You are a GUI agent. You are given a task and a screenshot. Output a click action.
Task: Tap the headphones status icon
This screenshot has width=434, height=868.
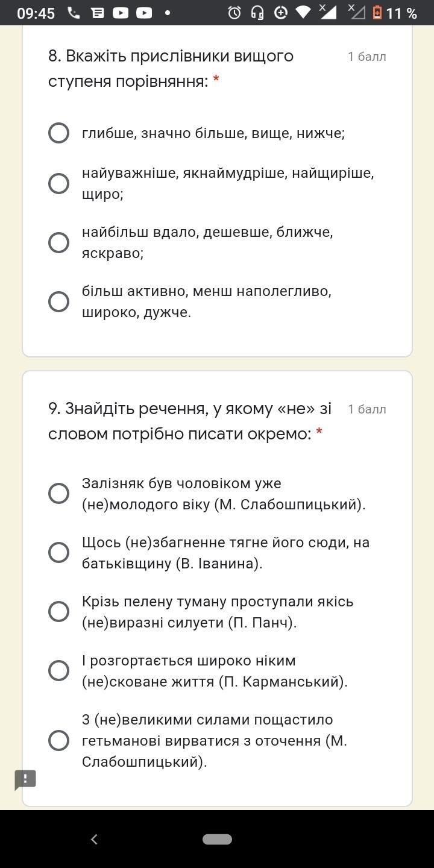click(x=257, y=13)
